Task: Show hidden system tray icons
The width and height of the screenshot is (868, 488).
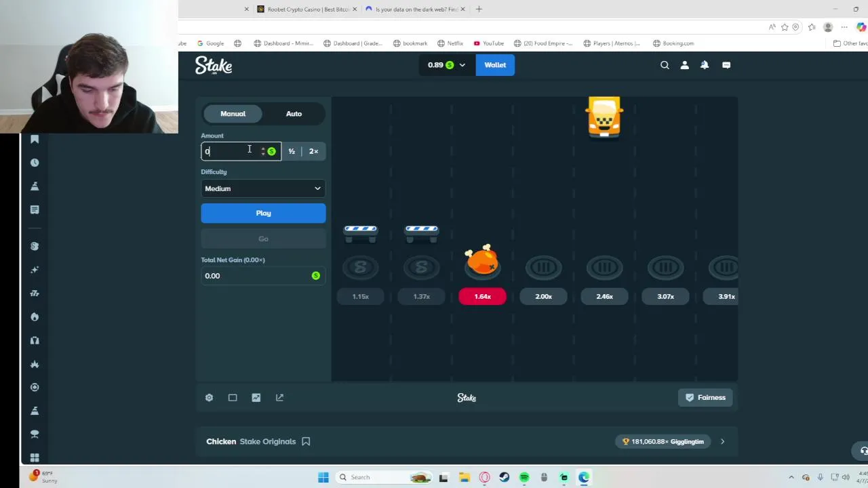Action: [x=791, y=477]
